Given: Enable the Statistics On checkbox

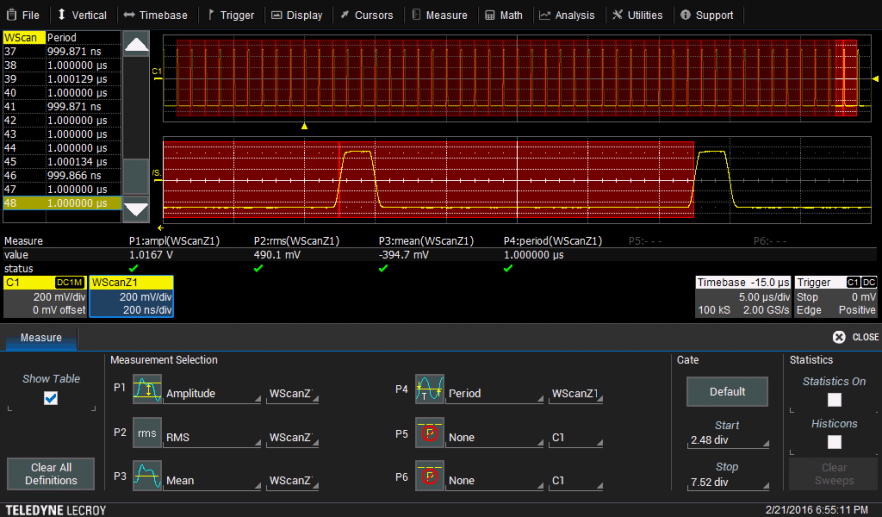Looking at the screenshot, I should [x=834, y=400].
